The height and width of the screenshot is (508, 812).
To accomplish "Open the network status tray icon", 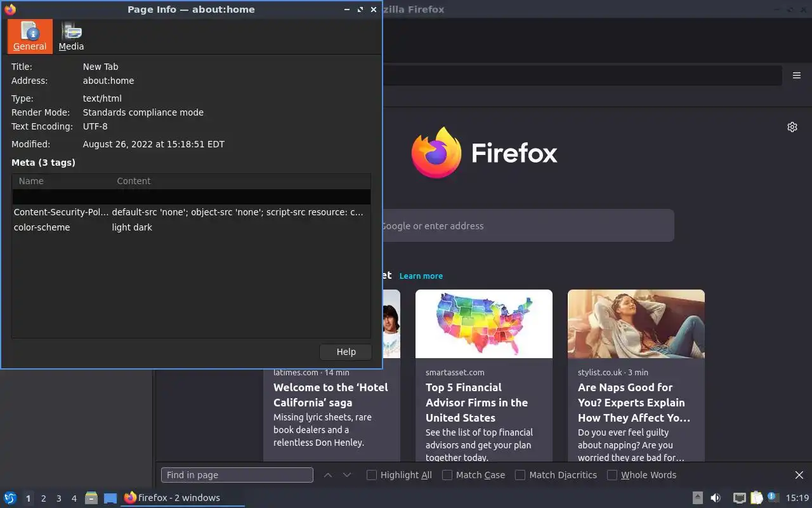I will point(739,498).
